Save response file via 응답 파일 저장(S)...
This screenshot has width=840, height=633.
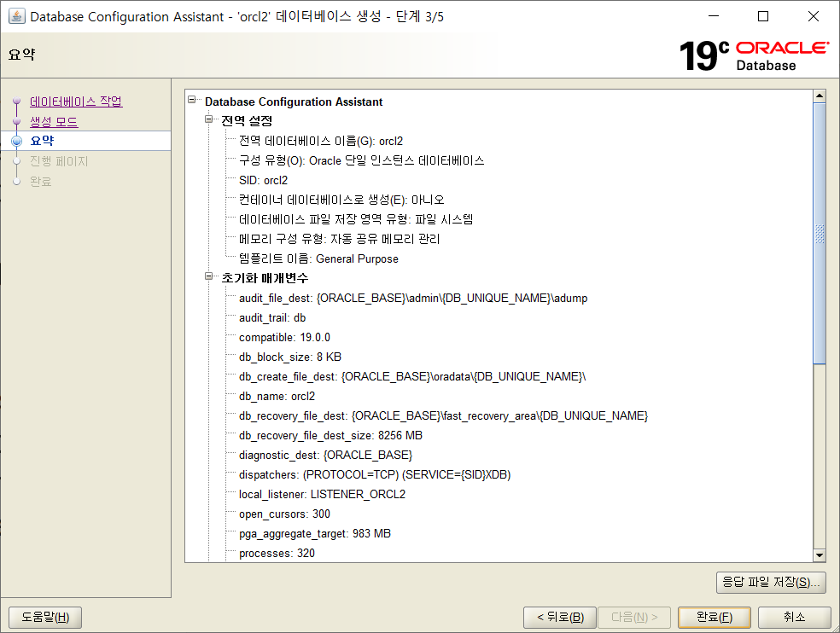tap(771, 582)
